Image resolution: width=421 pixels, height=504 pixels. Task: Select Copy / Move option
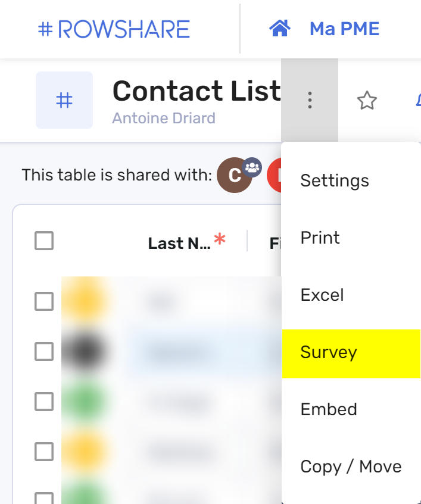[x=351, y=466]
